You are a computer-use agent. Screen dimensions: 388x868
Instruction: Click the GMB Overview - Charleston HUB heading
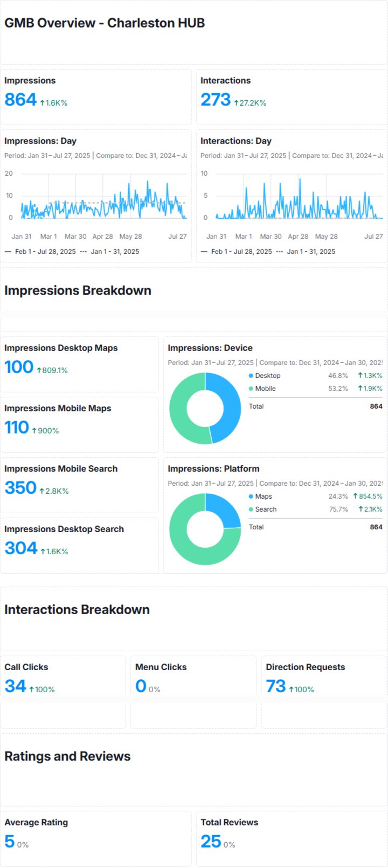click(105, 23)
